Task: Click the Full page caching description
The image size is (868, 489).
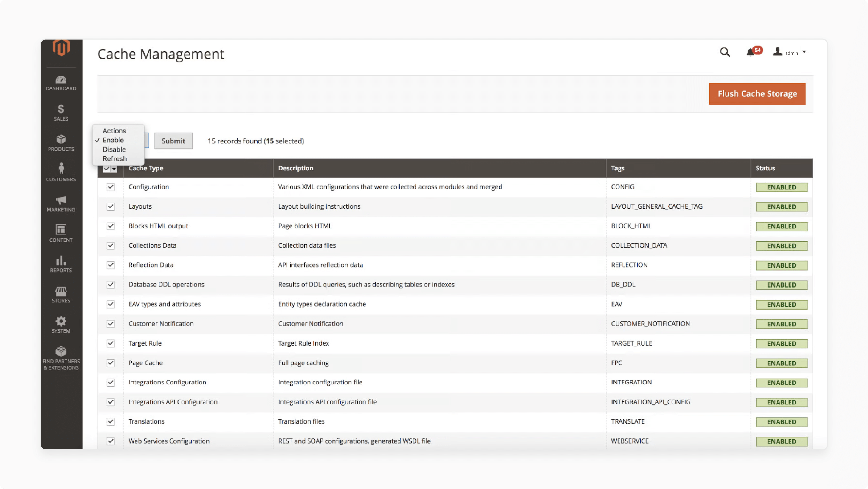Action: [303, 363]
